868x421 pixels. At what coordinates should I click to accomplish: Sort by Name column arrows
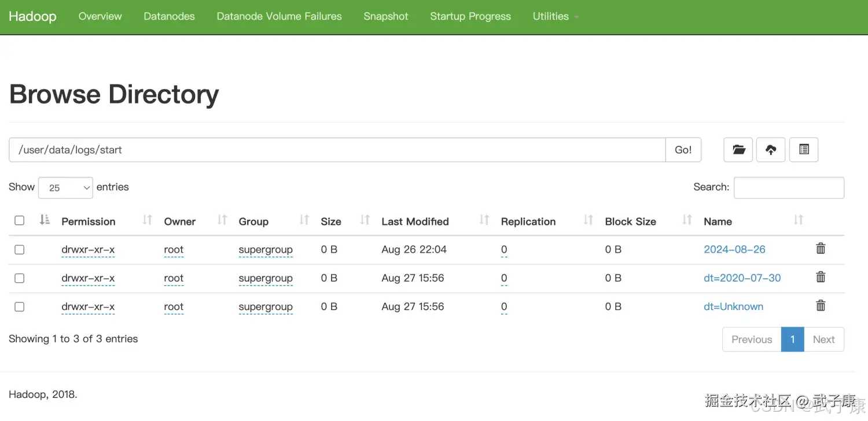point(799,220)
